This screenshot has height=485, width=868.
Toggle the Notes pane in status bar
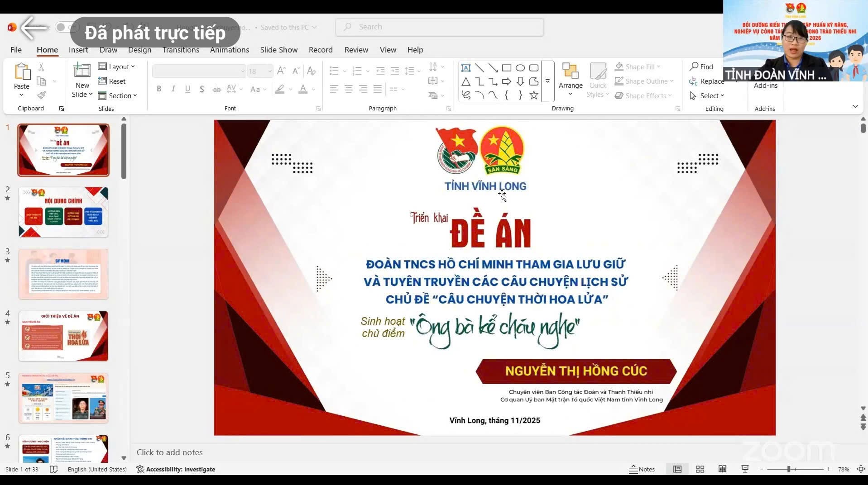pos(642,469)
